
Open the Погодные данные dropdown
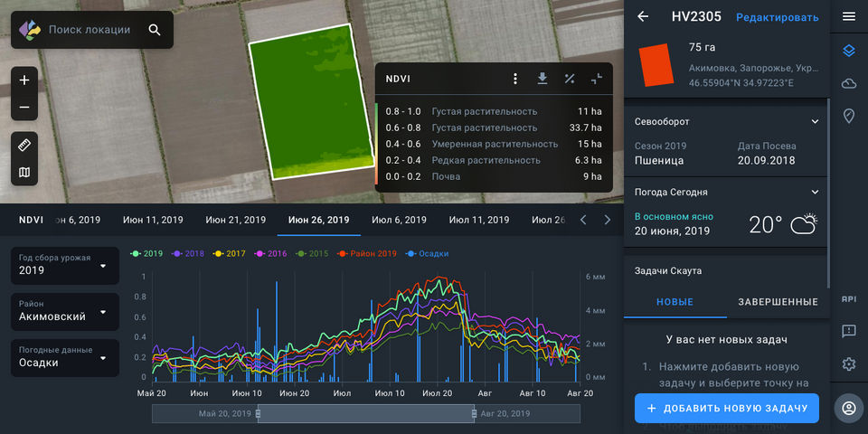point(65,358)
